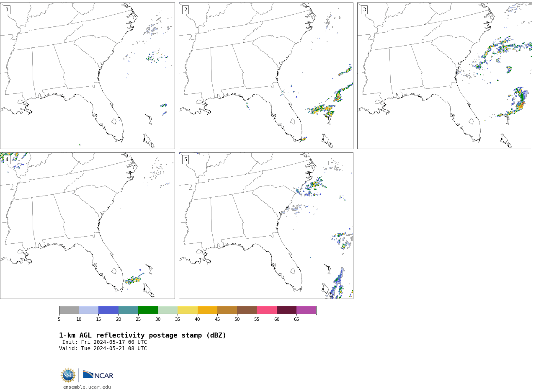Click the light lavender 10-15 dBZ swatch

(x=88, y=310)
